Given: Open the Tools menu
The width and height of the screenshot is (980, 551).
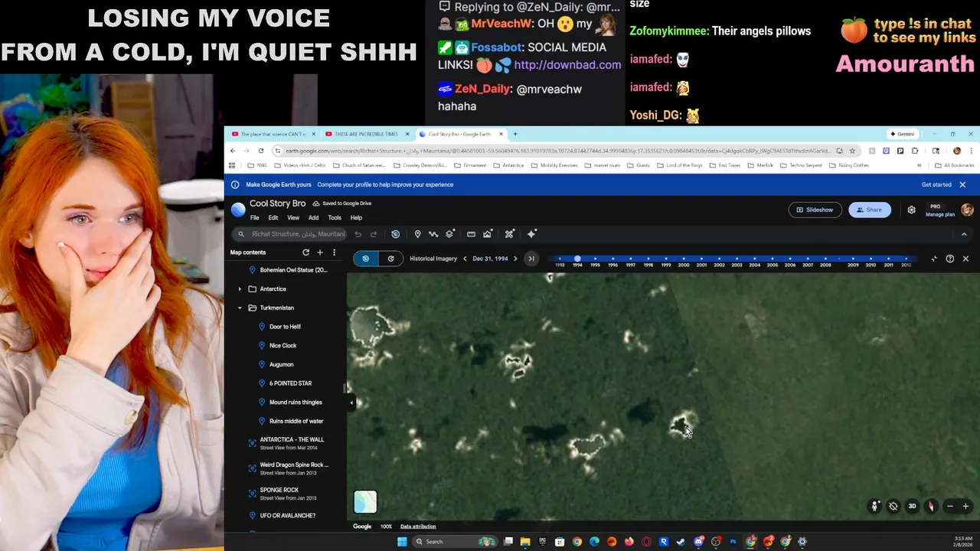Looking at the screenshot, I should pos(335,218).
